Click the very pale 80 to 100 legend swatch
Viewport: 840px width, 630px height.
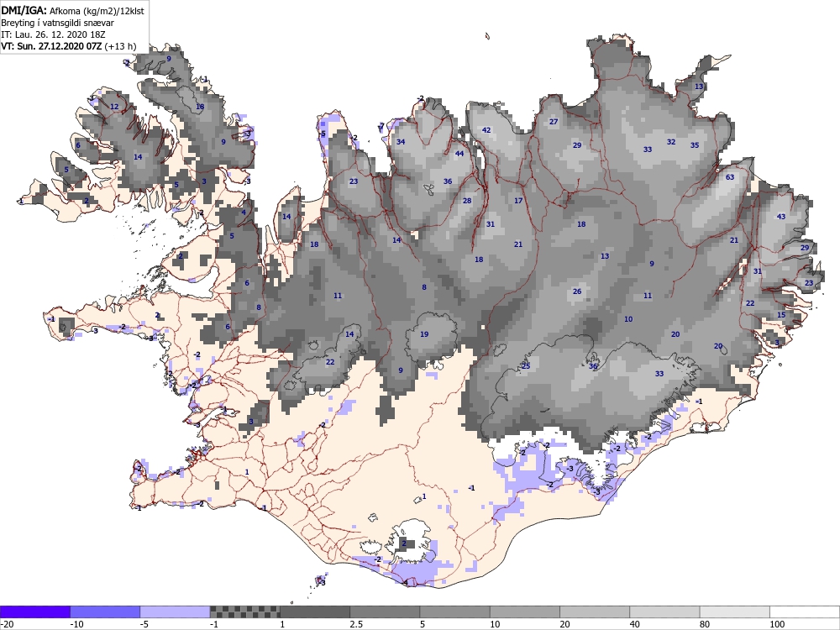[734, 612]
